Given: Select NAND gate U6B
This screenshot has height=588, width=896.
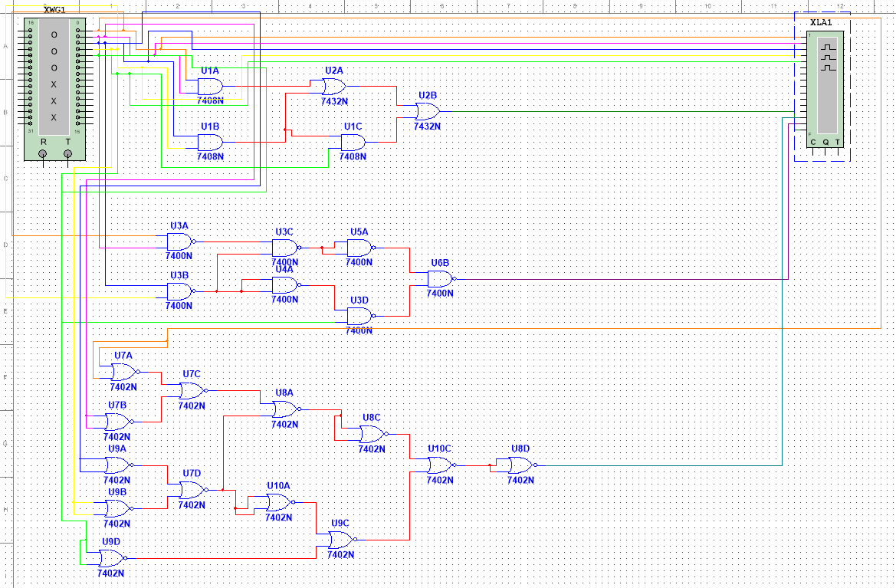Looking at the screenshot, I should coord(441,279).
